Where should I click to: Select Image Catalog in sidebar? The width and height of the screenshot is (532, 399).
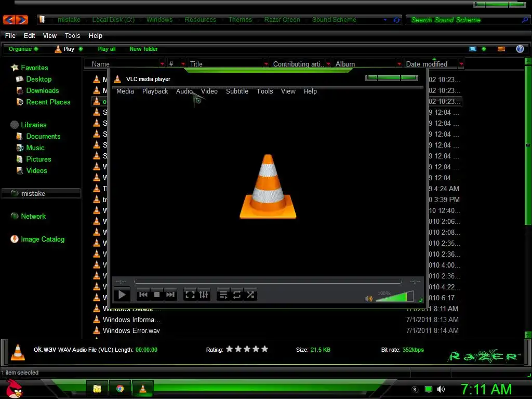(43, 239)
